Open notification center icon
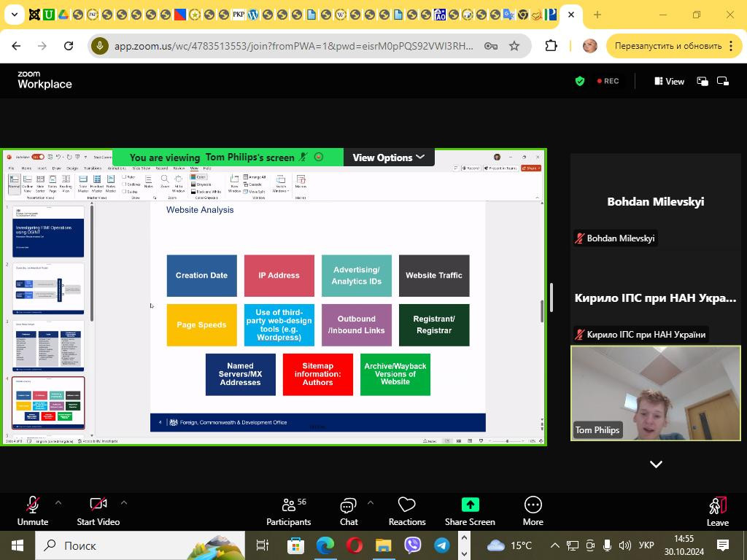This screenshot has width=747, height=560. click(723, 545)
